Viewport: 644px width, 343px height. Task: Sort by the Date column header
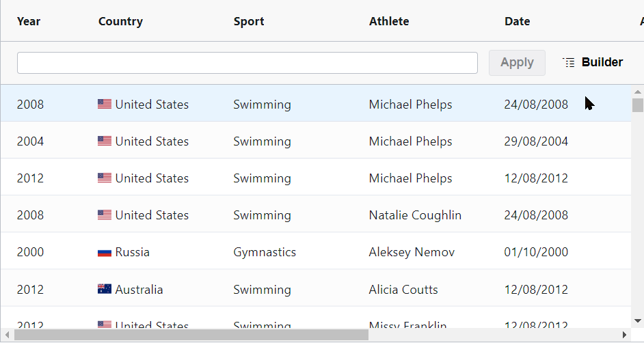click(x=518, y=21)
